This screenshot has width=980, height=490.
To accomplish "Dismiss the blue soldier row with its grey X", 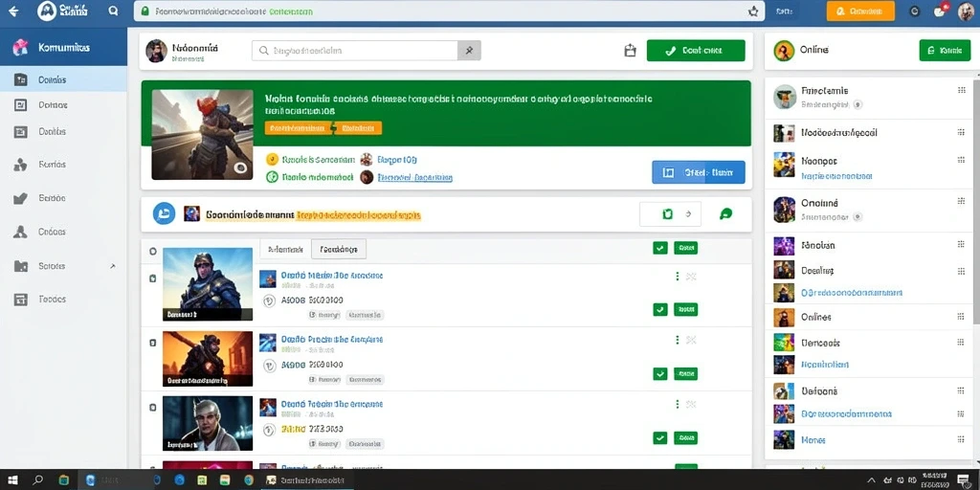I will point(691,277).
